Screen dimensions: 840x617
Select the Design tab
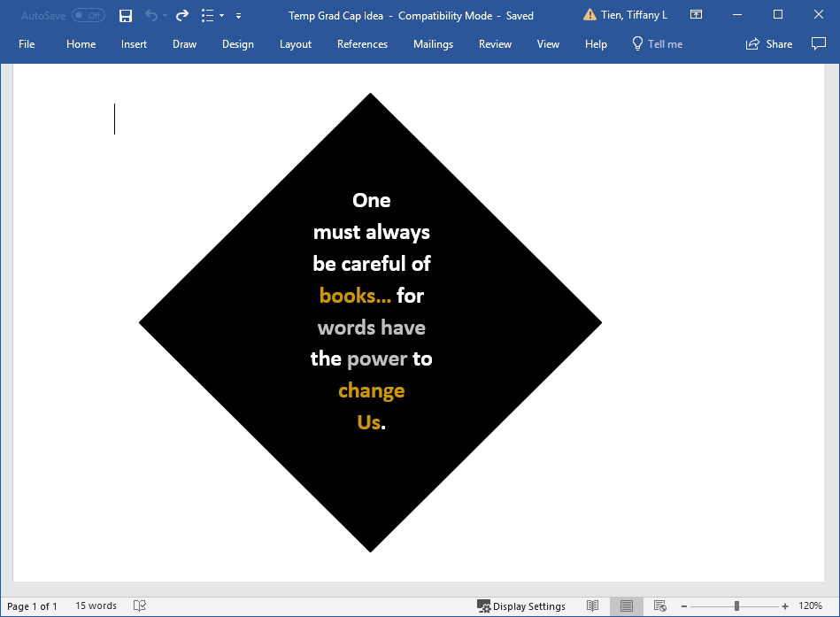[238, 44]
